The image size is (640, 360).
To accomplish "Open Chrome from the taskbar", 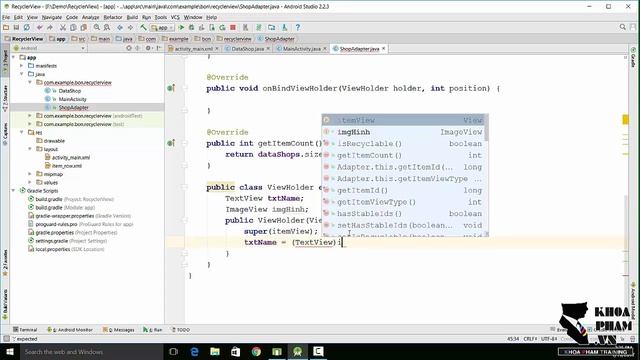I will (x=256, y=351).
